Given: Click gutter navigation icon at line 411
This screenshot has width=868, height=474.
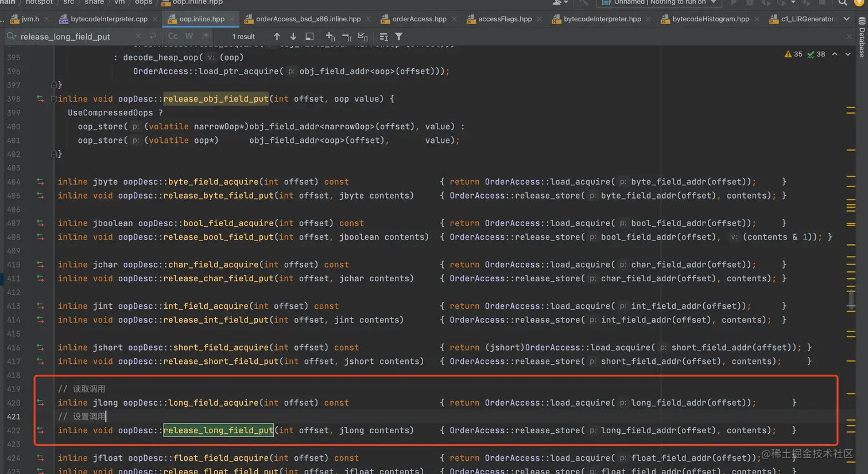Looking at the screenshot, I should 40,278.
